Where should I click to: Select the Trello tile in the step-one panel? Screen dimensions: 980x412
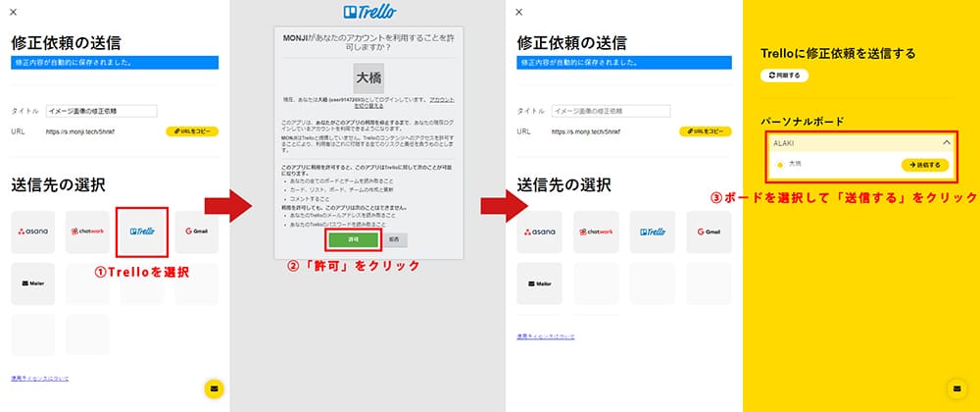[142, 232]
